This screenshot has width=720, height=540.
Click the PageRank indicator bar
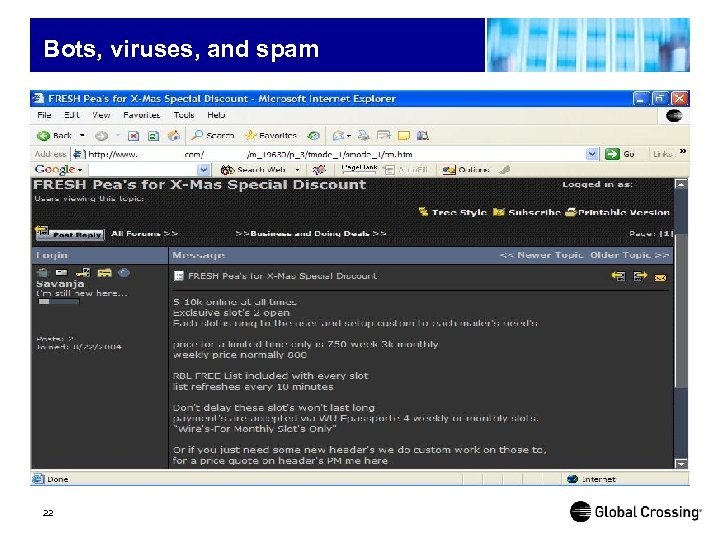pyautogui.click(x=360, y=169)
